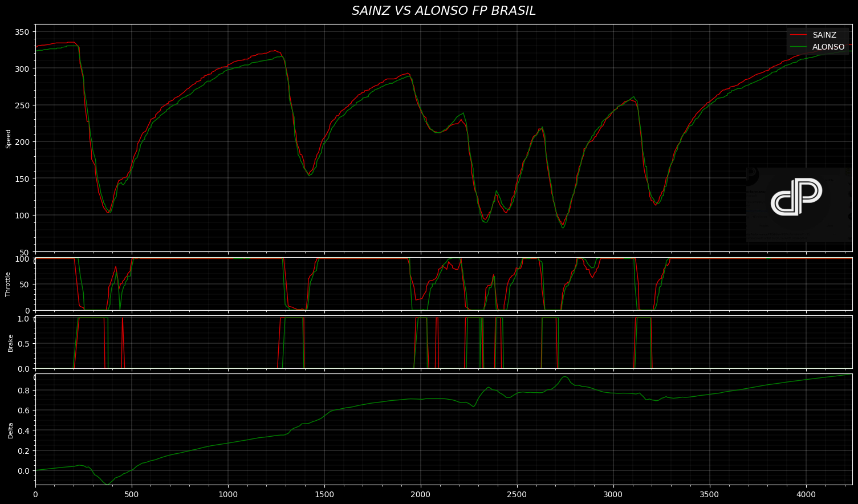858x504 pixels.
Task: Click the 0.0 tick on the delta axis
Action: [23, 471]
